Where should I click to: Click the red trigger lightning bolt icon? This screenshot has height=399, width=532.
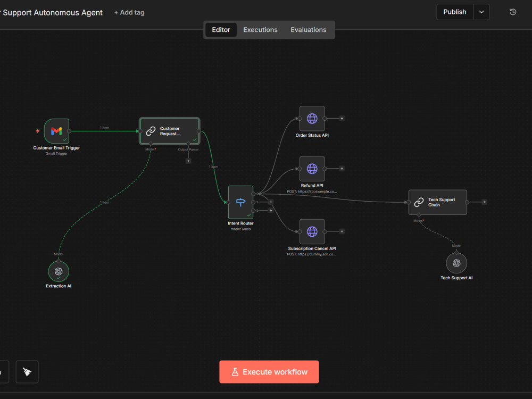[x=38, y=131]
